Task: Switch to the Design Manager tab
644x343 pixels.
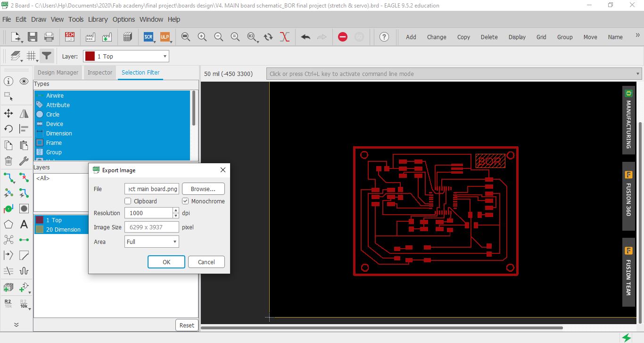Action: [58, 73]
